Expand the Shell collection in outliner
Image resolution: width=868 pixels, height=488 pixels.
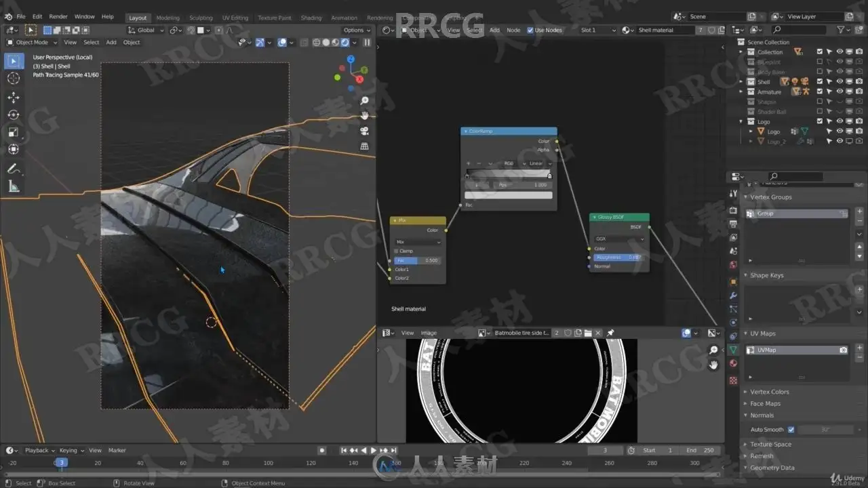click(x=742, y=81)
